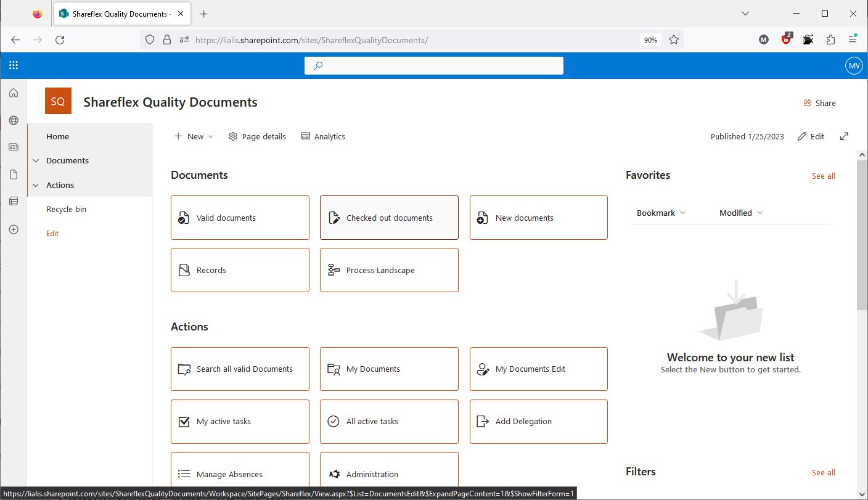The image size is (868, 500).
Task: Open the Process Landscape tile
Action: point(389,270)
